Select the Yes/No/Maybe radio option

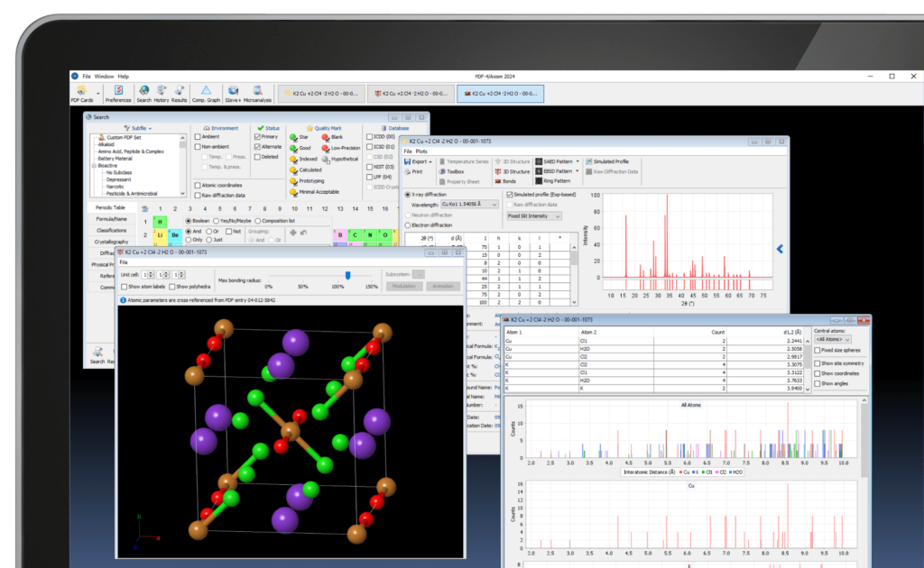217,221
